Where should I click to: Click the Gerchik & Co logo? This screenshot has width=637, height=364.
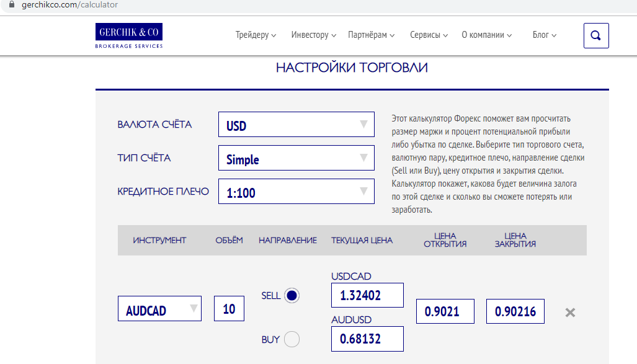[x=129, y=36]
